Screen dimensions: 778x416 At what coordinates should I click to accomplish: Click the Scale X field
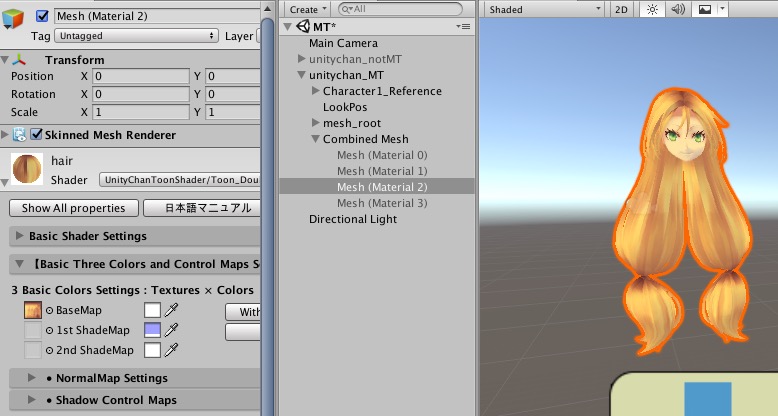point(141,112)
